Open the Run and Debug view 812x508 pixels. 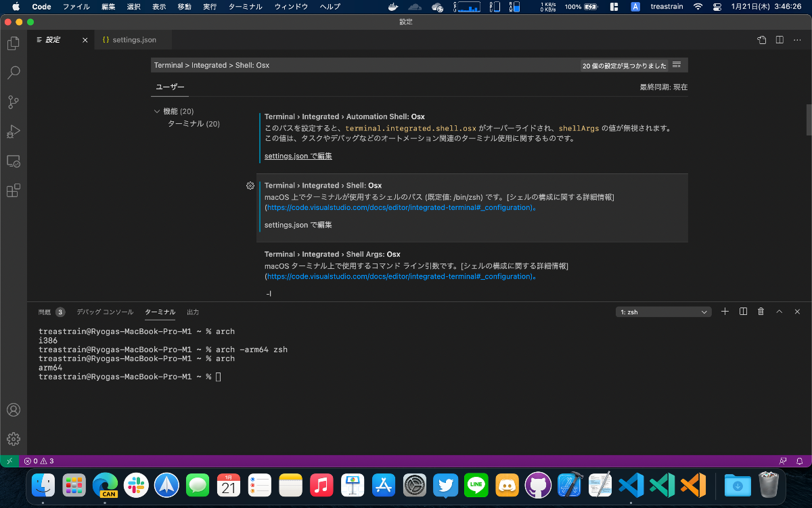pyautogui.click(x=13, y=131)
